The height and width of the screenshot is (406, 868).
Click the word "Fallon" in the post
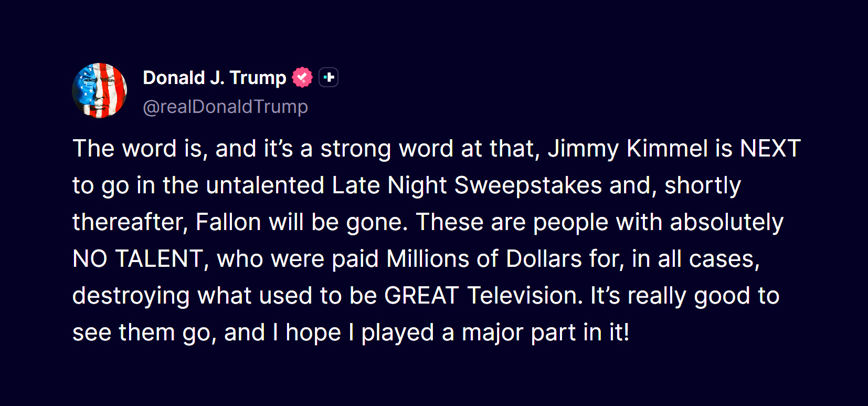(228, 222)
